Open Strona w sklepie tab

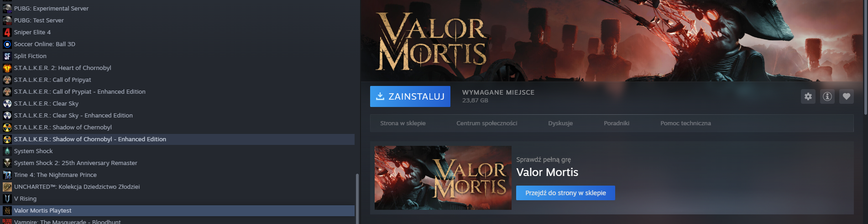[x=403, y=123]
